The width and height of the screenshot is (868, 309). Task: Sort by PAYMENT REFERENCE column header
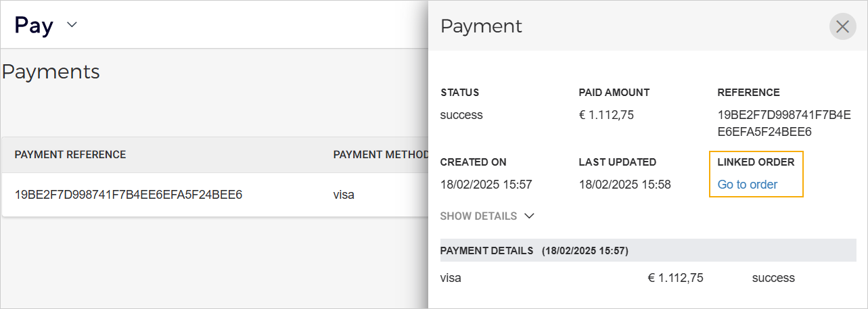(x=70, y=155)
